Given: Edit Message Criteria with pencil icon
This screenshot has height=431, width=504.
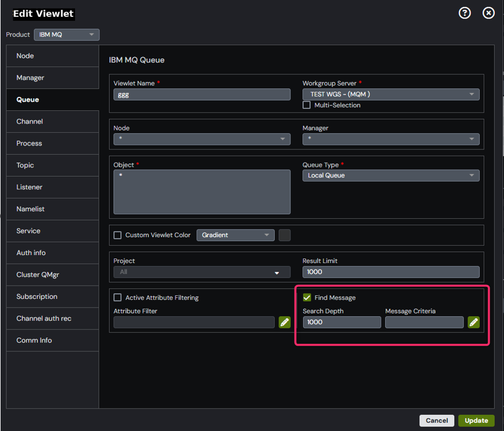Looking at the screenshot, I should click(x=473, y=322).
